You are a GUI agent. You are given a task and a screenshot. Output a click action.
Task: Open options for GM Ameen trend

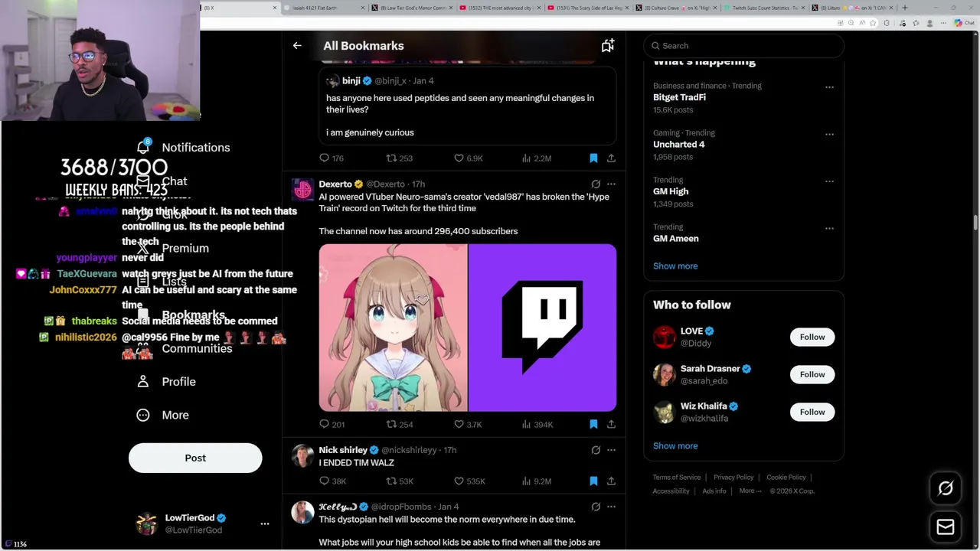point(829,228)
